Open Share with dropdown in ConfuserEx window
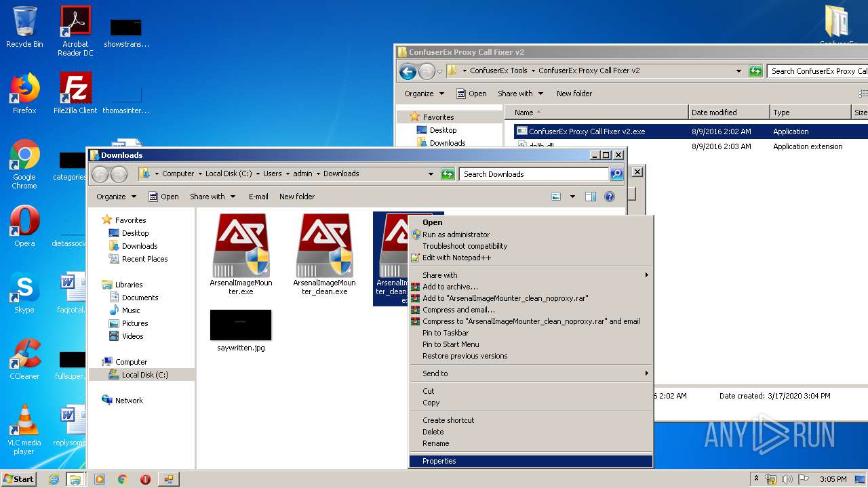This screenshot has width=868, height=488. 520,94
